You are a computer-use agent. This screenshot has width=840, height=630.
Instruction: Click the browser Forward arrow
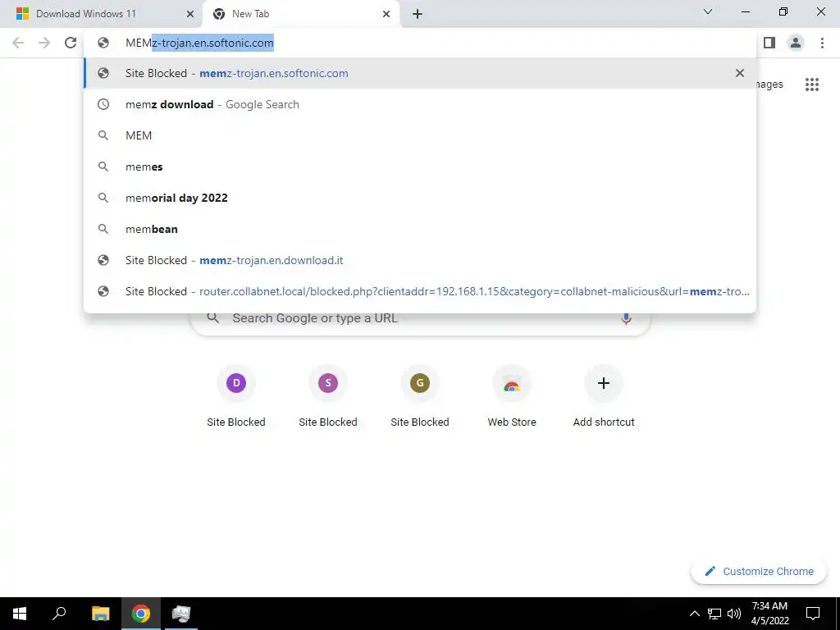(x=44, y=43)
